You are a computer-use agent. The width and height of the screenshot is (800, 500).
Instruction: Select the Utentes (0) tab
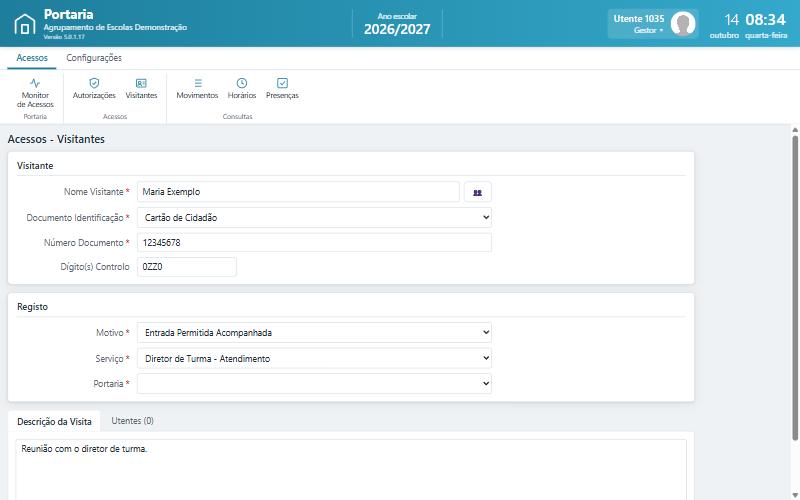[132, 421]
